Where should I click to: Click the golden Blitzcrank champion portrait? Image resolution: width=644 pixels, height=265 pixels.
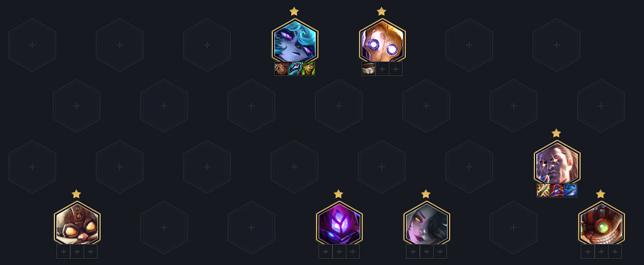point(382,41)
